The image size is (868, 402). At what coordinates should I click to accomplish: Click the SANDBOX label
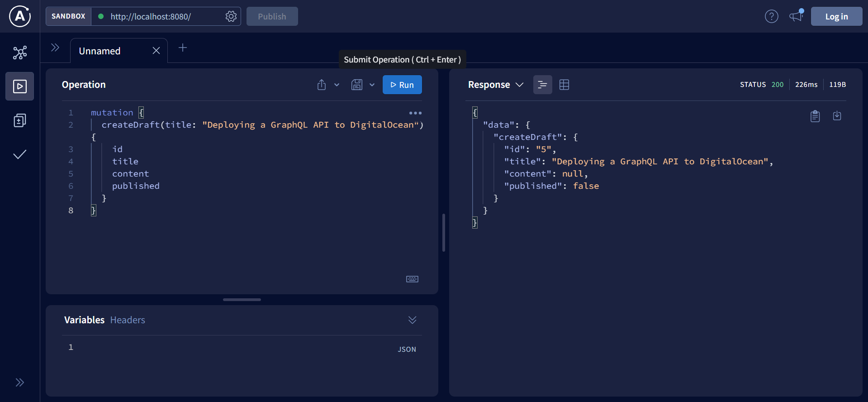tap(68, 16)
